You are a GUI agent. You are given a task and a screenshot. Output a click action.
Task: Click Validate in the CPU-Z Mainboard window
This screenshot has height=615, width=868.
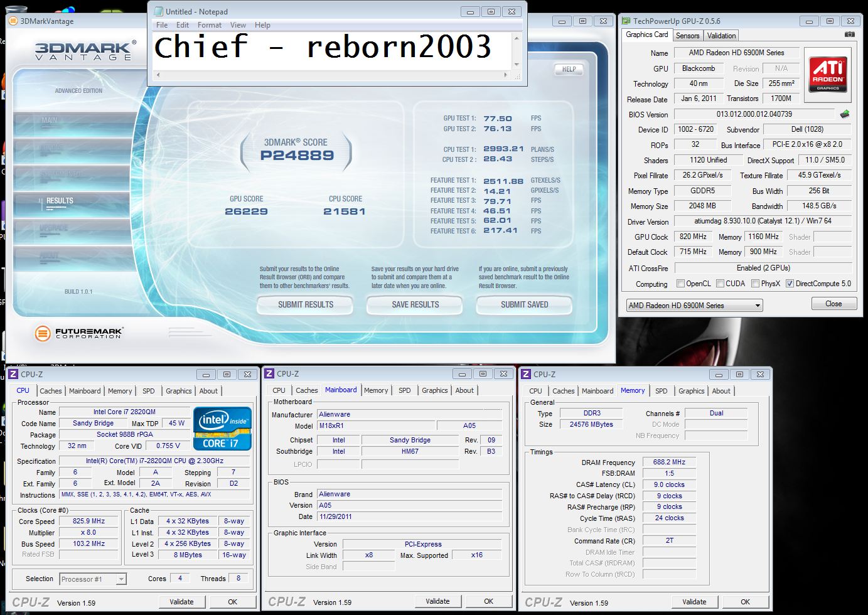[437, 601]
